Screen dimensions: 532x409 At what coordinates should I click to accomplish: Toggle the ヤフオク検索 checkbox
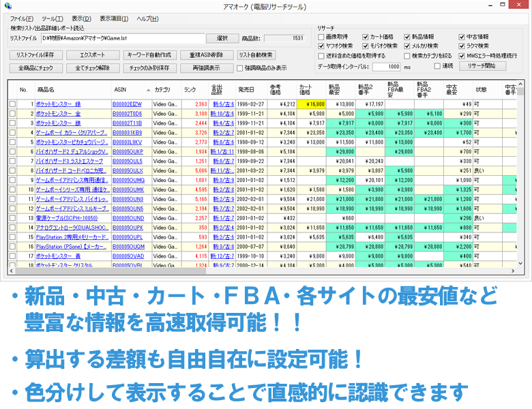point(321,46)
